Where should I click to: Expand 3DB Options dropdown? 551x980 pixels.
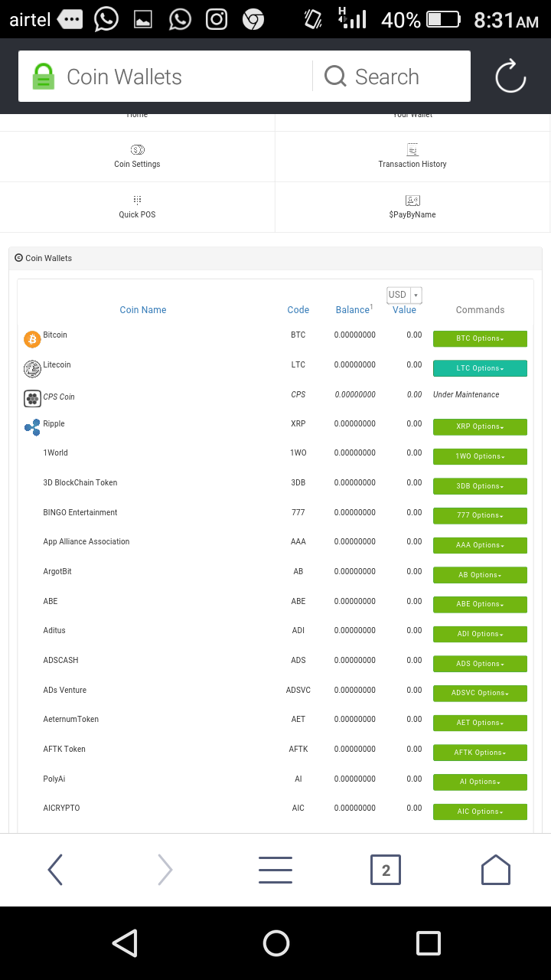480,486
